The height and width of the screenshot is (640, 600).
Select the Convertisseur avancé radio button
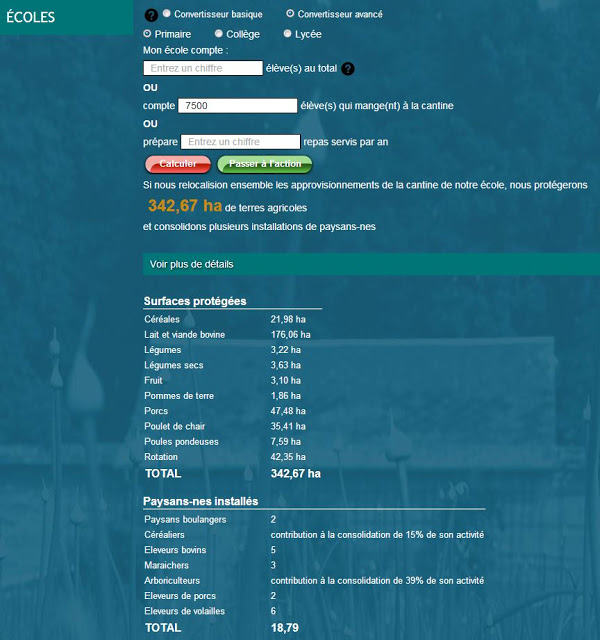tap(290, 13)
